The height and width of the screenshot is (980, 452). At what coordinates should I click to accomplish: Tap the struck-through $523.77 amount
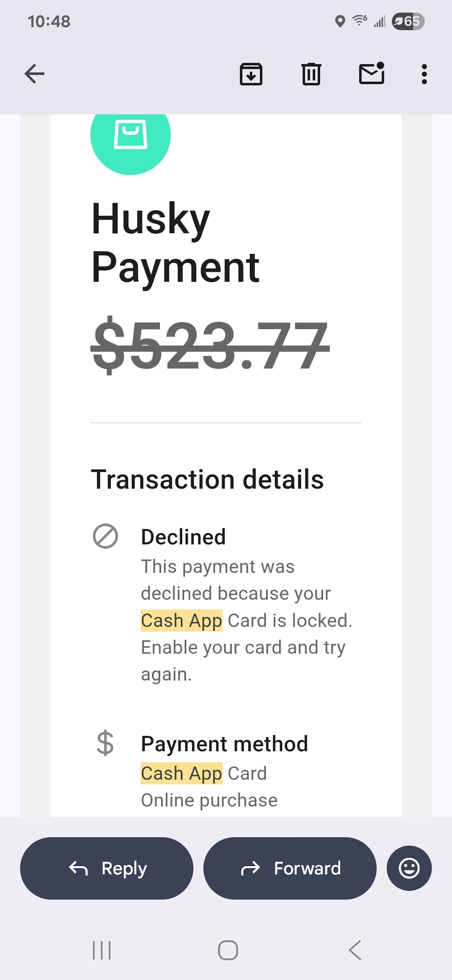210,345
